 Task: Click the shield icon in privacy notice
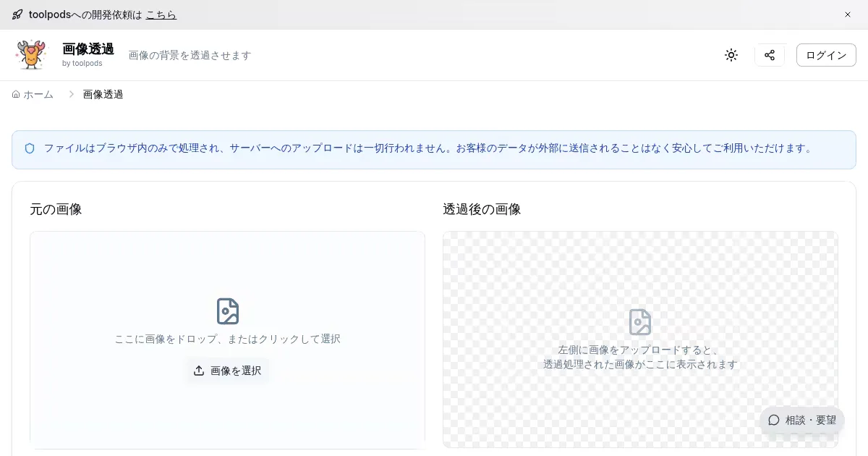coord(30,148)
